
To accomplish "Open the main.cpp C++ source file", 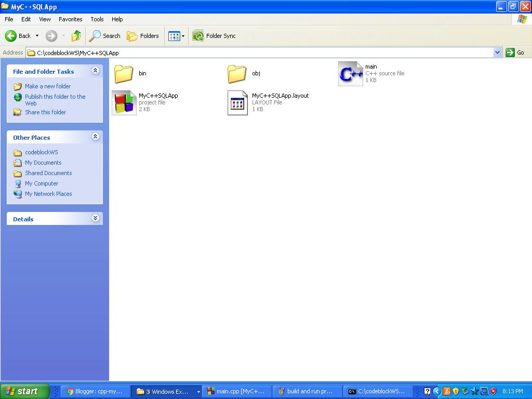I will [351, 73].
